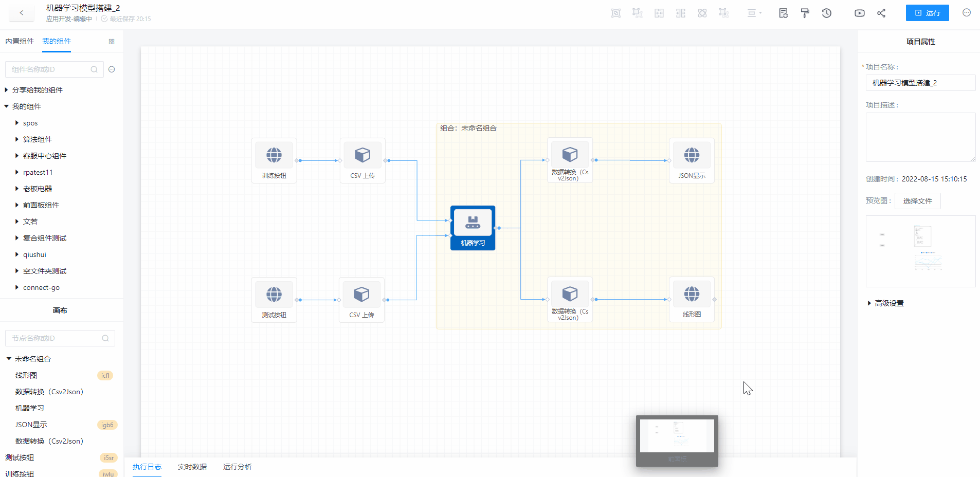This screenshot has width=980, height=477.
Task: Open the alignment dropdown in toolbar
Action: [x=754, y=13]
